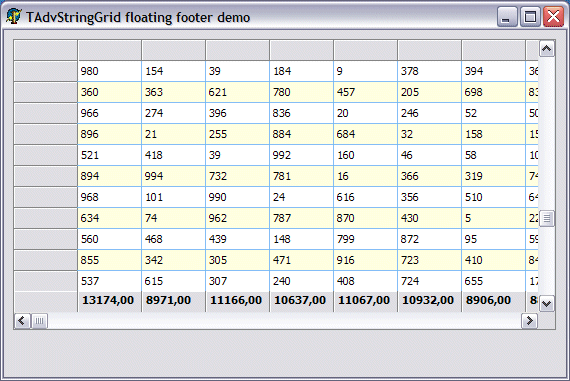Select the cell containing 855
This screenshot has width=570, height=381.
tap(109, 261)
